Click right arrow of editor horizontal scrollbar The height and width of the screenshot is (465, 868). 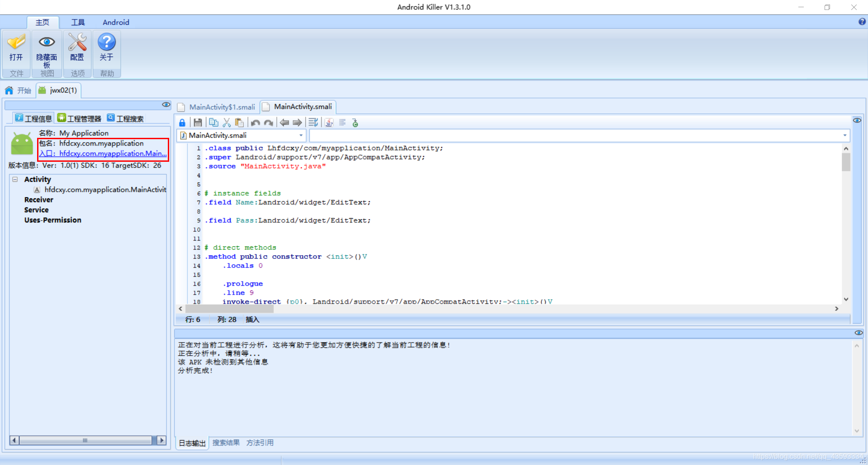point(837,309)
